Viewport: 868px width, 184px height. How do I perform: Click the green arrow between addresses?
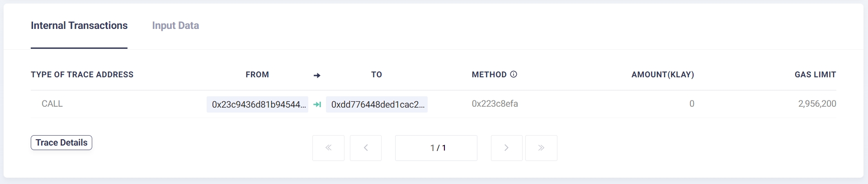317,104
